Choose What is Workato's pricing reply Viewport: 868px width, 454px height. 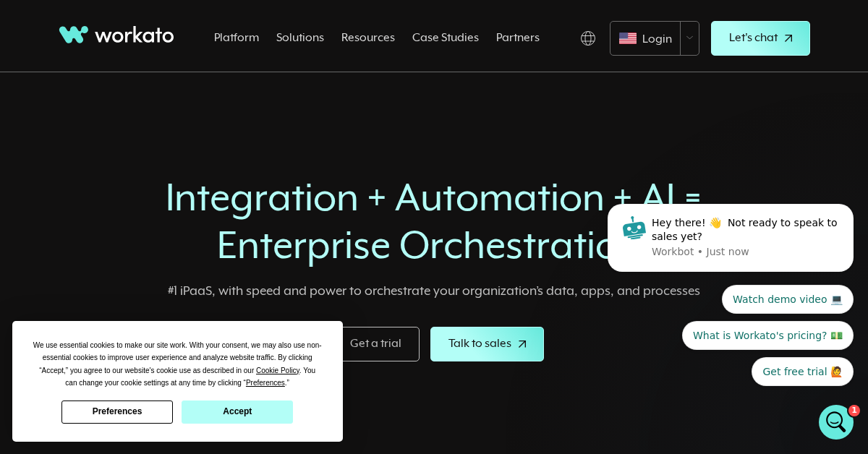coord(767,335)
